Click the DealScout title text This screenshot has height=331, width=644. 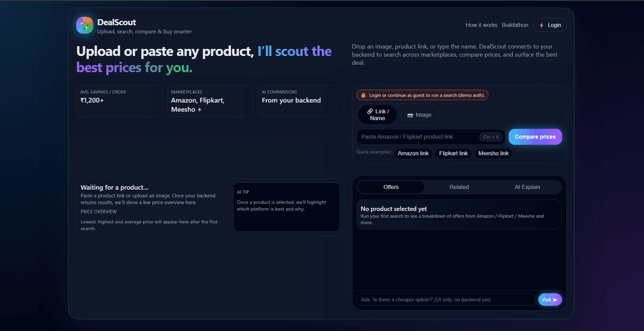pos(117,22)
